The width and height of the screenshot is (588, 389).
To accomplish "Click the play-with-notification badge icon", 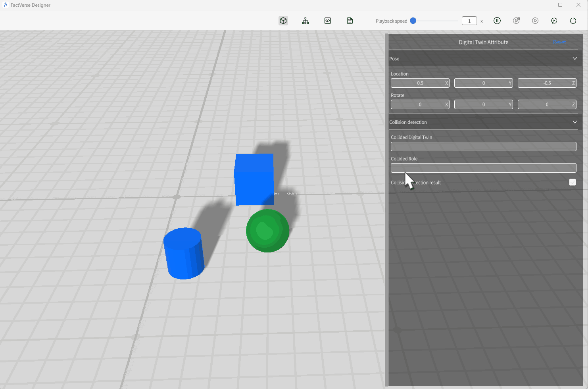I will click(x=516, y=21).
